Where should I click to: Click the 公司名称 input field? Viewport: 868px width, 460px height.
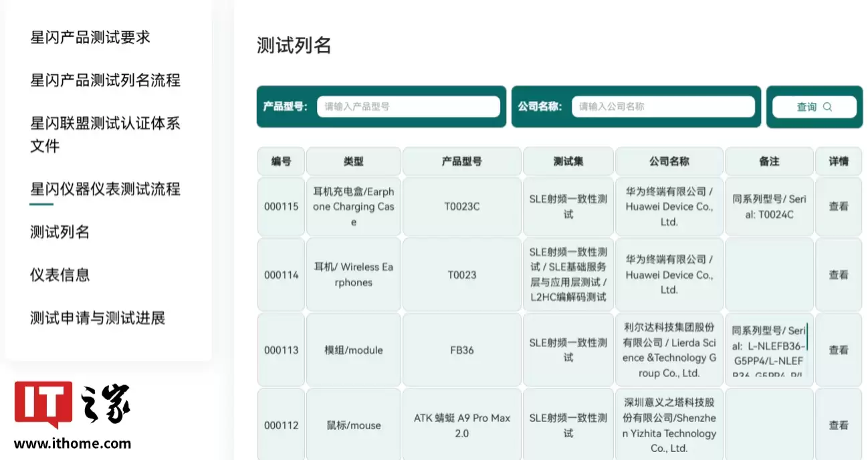[663, 106]
